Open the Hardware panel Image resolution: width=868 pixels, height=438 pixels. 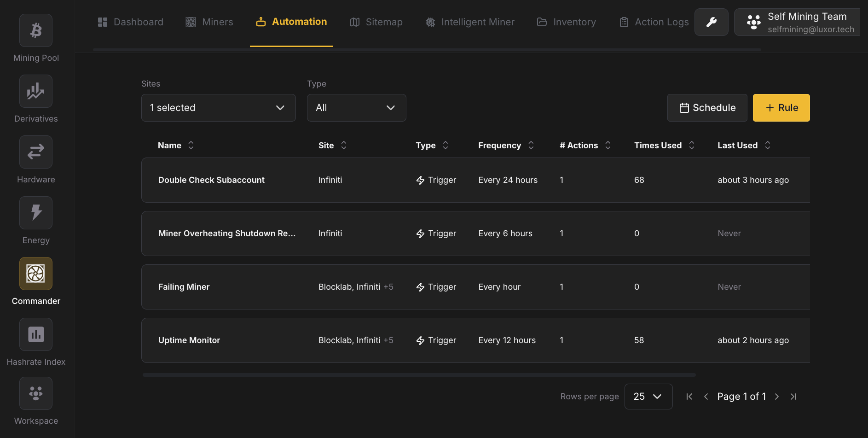[36, 152]
